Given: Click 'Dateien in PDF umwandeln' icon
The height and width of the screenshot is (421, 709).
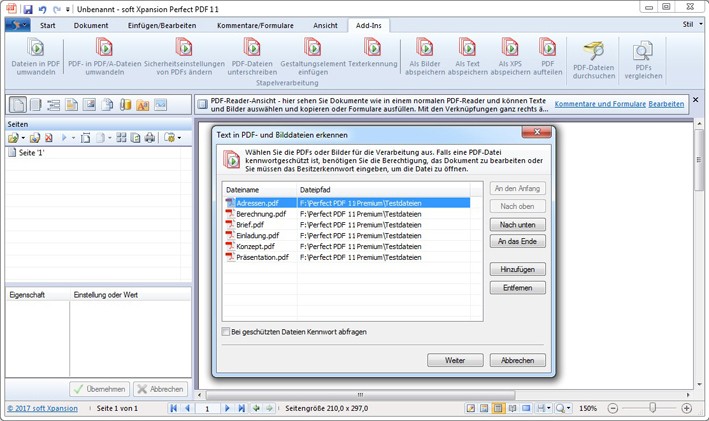Looking at the screenshot, I should [x=35, y=48].
